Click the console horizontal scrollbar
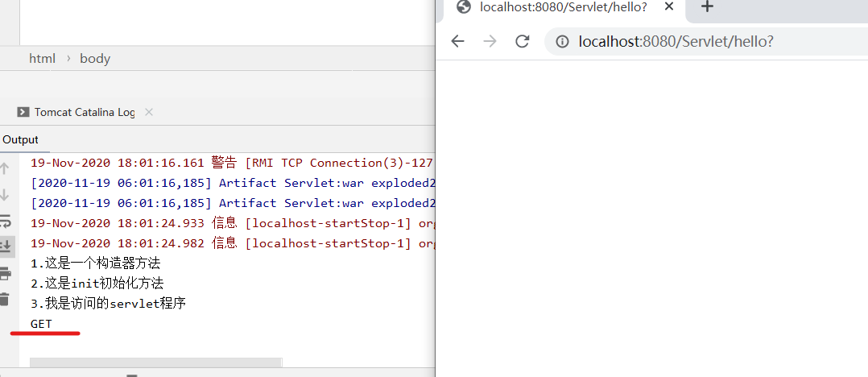868x377 pixels. click(x=155, y=362)
